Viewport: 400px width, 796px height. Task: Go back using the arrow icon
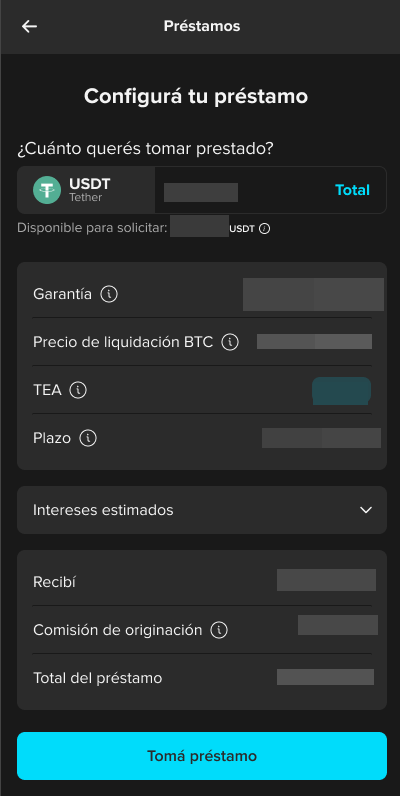point(29,26)
